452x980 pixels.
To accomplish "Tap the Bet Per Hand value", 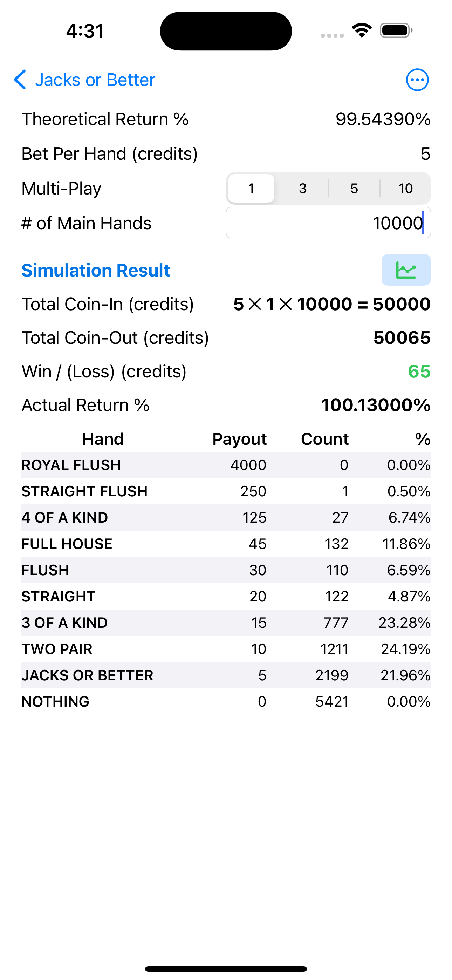I will (425, 154).
